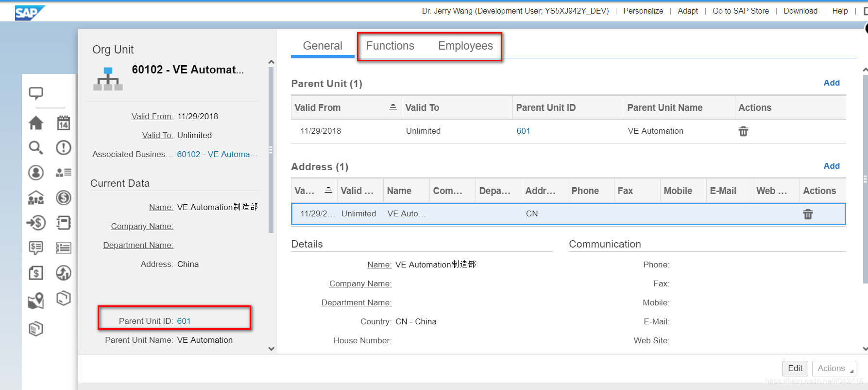Viewport: 868px width, 390px height.
Task: Click Download in the top bar
Action: pos(800,11)
